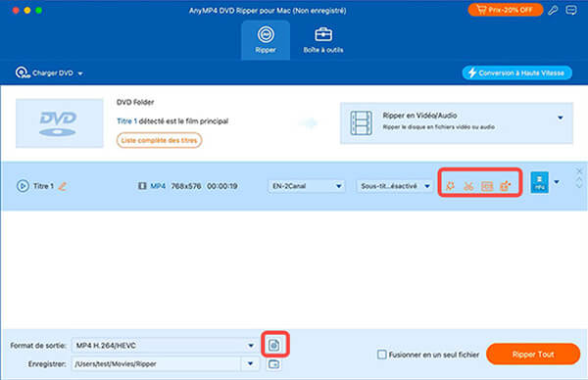
Task: Click the effects magic wand icon
Action: click(x=450, y=186)
